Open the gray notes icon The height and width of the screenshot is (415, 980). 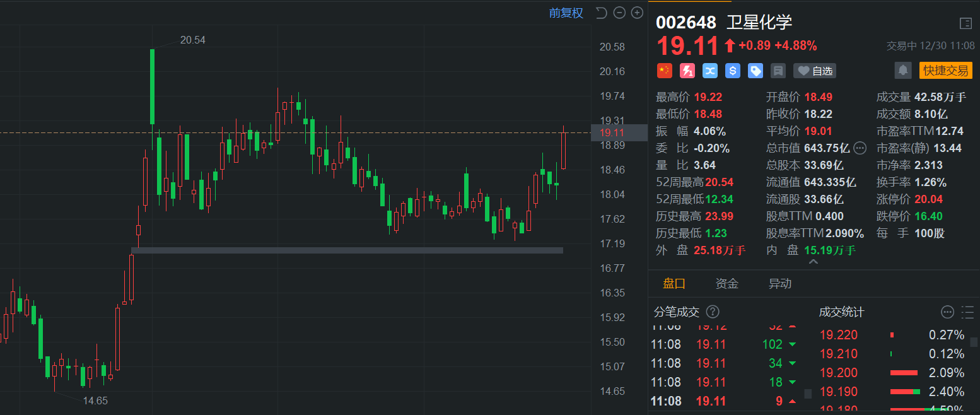tap(778, 71)
